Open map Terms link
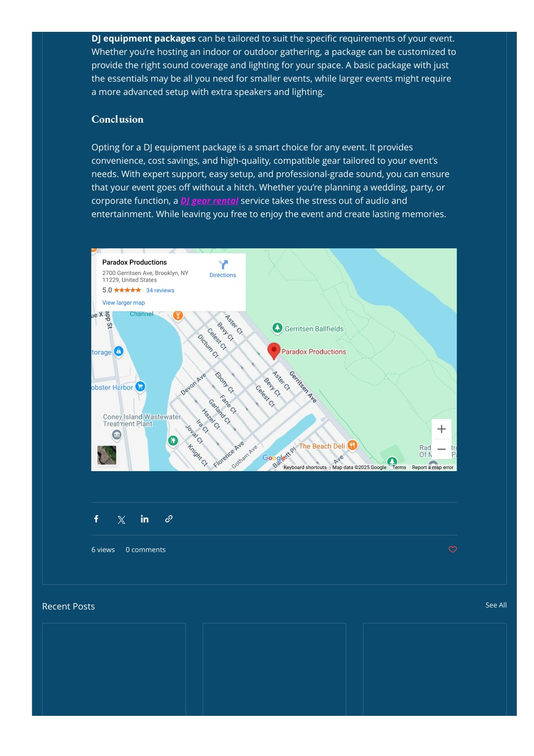Viewport: 534px width, 756px height. pyautogui.click(x=399, y=467)
